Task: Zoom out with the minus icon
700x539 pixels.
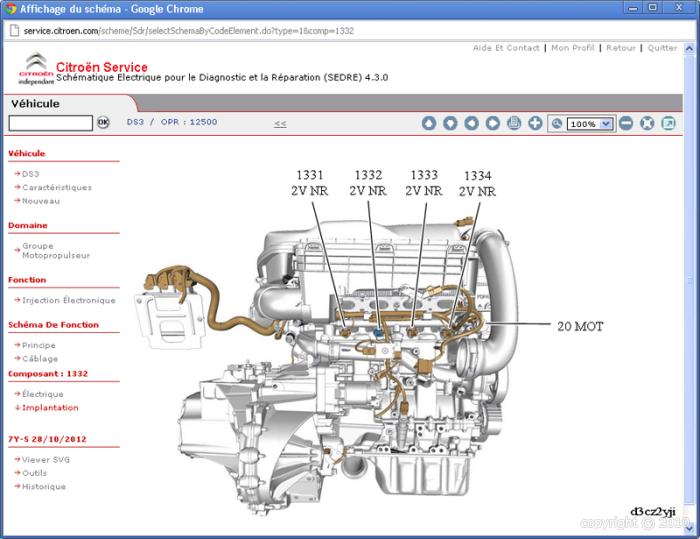Action: click(x=626, y=123)
